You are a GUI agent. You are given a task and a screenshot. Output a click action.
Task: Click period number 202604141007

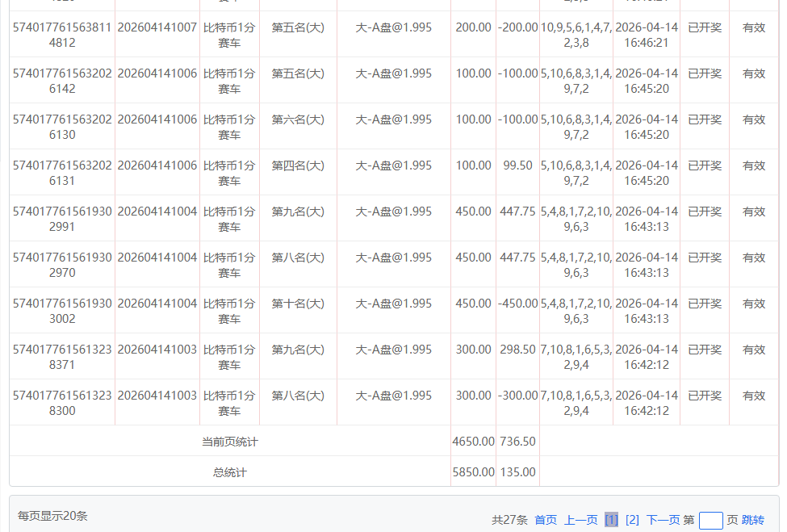click(x=157, y=27)
